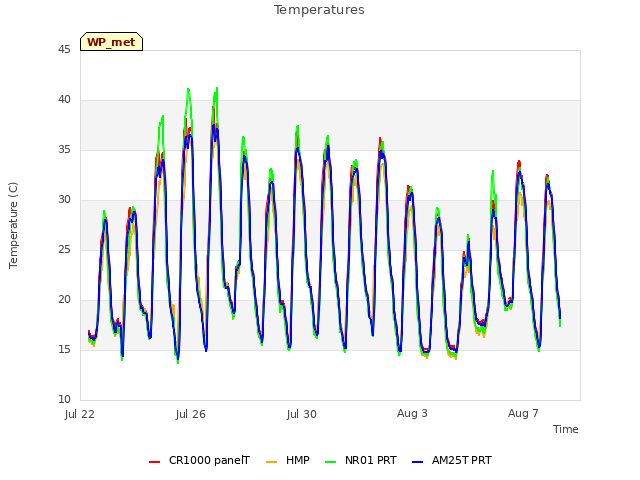Image resolution: width=640 pixels, height=480 pixels.
Task: Toggle the AM25T PRT legend entry
Action: click(x=452, y=460)
